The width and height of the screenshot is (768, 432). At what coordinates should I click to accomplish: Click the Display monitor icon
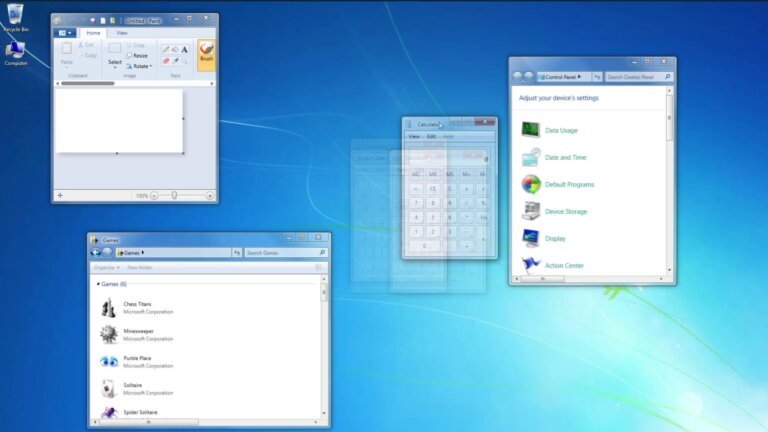pos(530,238)
